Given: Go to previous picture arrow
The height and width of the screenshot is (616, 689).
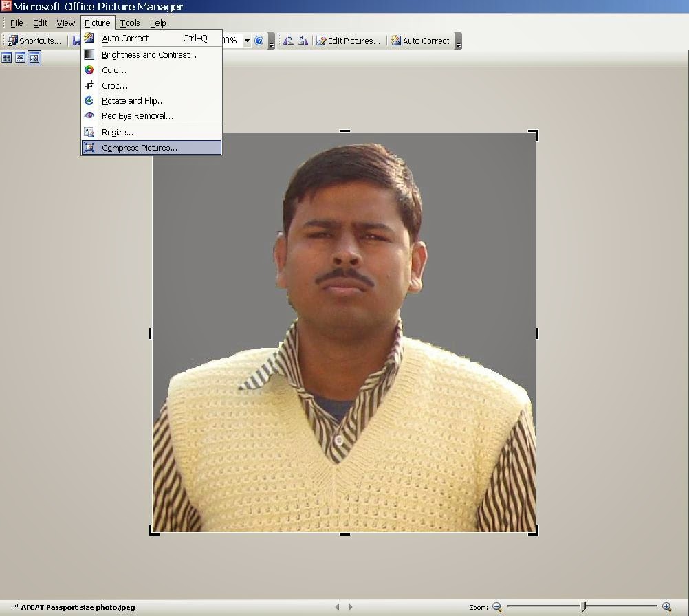Looking at the screenshot, I should pyautogui.click(x=337, y=607).
